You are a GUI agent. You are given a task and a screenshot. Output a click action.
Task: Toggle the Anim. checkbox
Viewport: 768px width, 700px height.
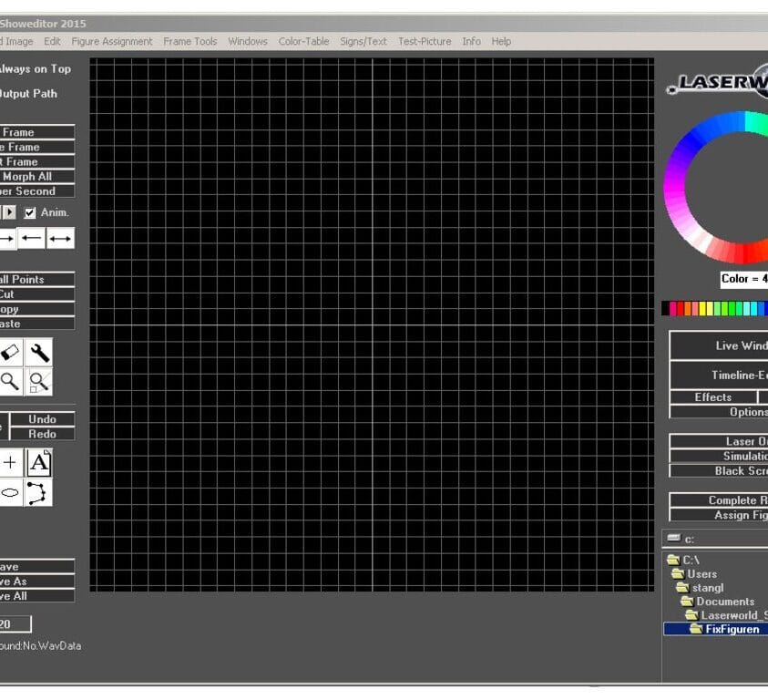click(30, 212)
